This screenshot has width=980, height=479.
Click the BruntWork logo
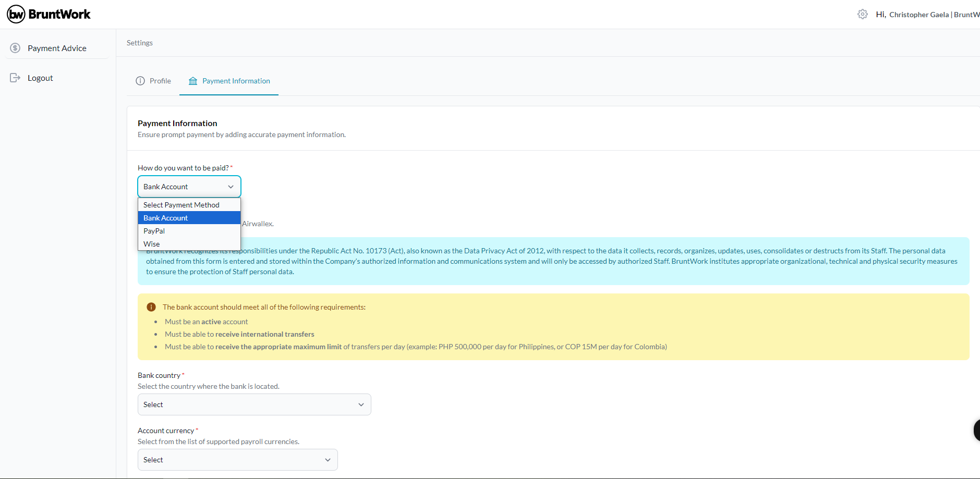[49, 14]
